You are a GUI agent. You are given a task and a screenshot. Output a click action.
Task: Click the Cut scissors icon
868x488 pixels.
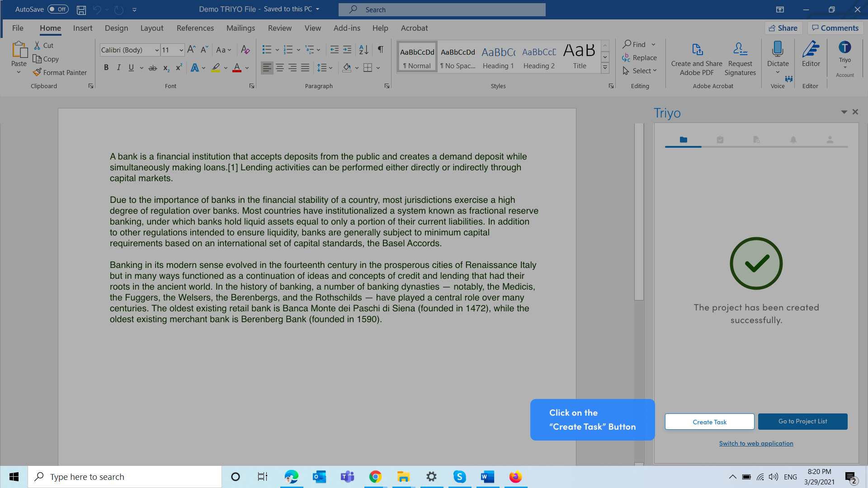37,45
